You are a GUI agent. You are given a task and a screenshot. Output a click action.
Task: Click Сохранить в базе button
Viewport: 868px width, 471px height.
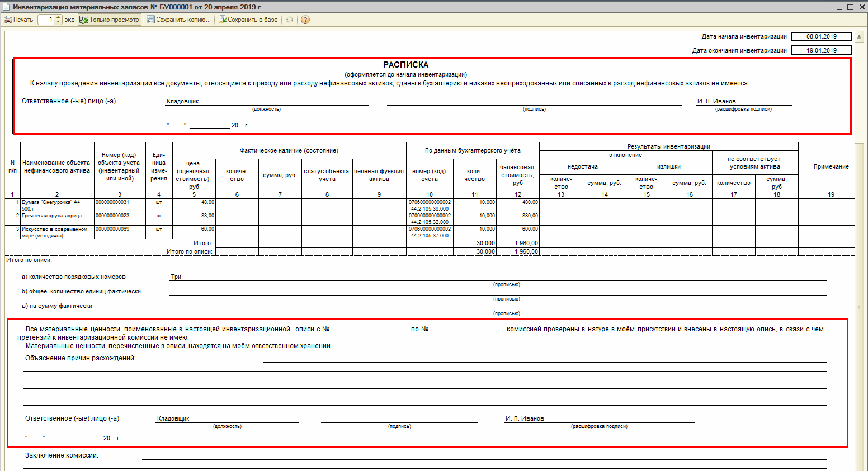(248, 20)
